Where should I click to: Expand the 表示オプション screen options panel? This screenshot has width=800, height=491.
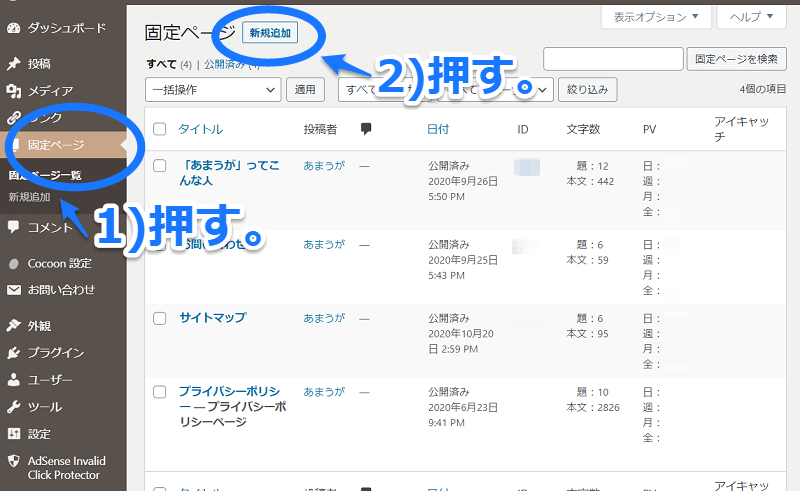pos(656,17)
